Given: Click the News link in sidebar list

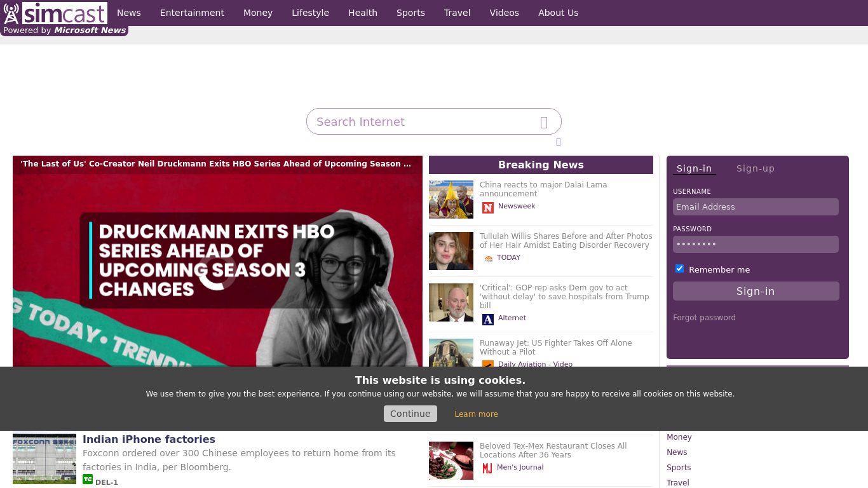Looking at the screenshot, I should coord(677,452).
